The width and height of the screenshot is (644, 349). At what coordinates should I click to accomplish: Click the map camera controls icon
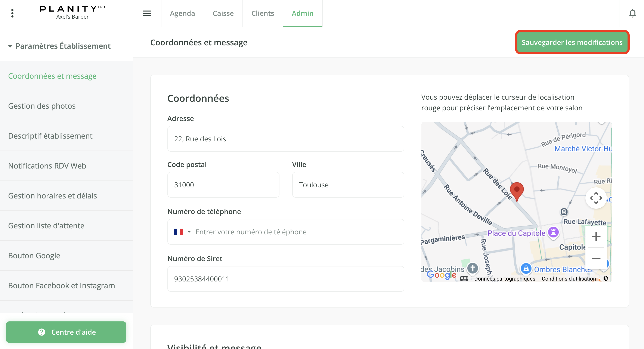tap(596, 198)
